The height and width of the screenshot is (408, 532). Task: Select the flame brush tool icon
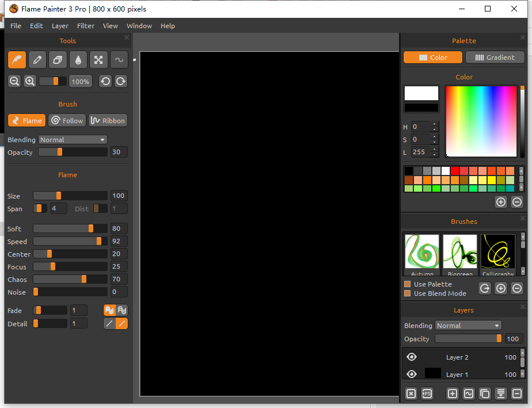click(17, 60)
